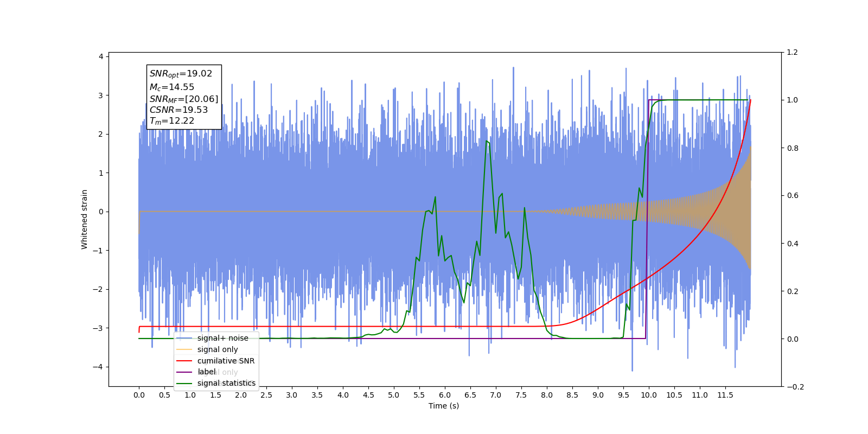Screen dimensions: 868x434
Task: Click the red line swatch in legend
Action: click(184, 361)
